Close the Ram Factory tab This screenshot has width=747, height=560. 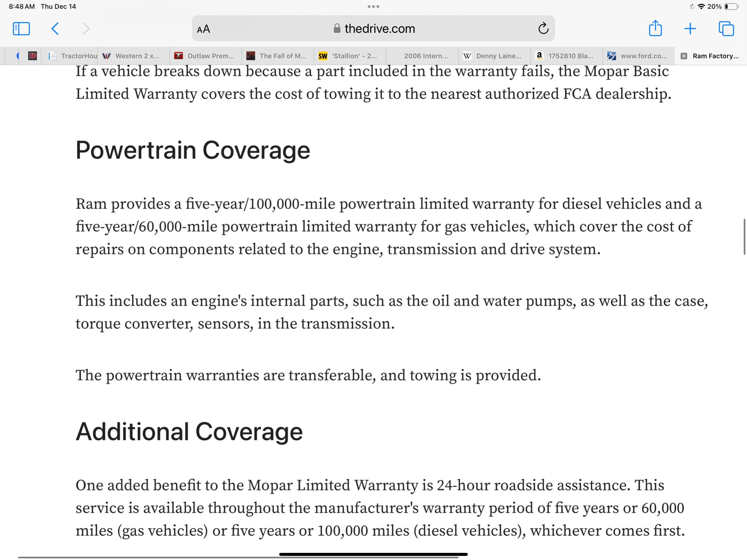(x=684, y=56)
